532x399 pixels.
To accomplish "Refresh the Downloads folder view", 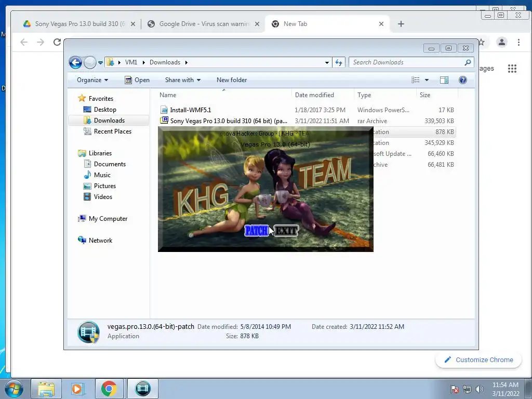I will point(339,62).
